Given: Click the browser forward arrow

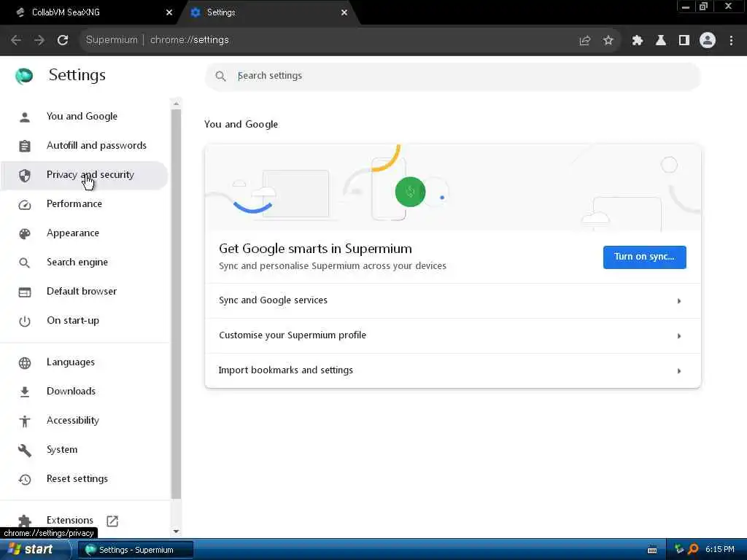Looking at the screenshot, I should pos(39,40).
